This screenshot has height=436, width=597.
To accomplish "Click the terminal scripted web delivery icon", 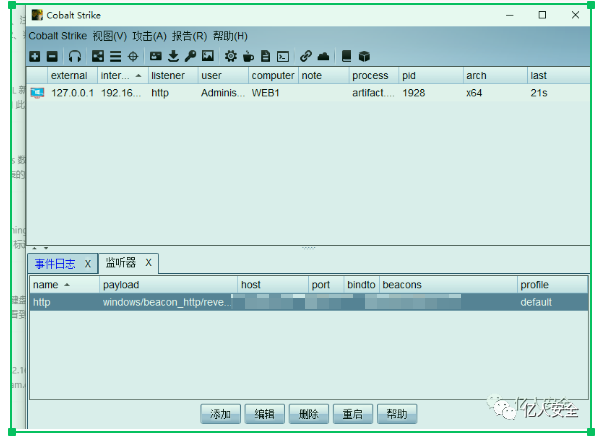I will click(283, 57).
